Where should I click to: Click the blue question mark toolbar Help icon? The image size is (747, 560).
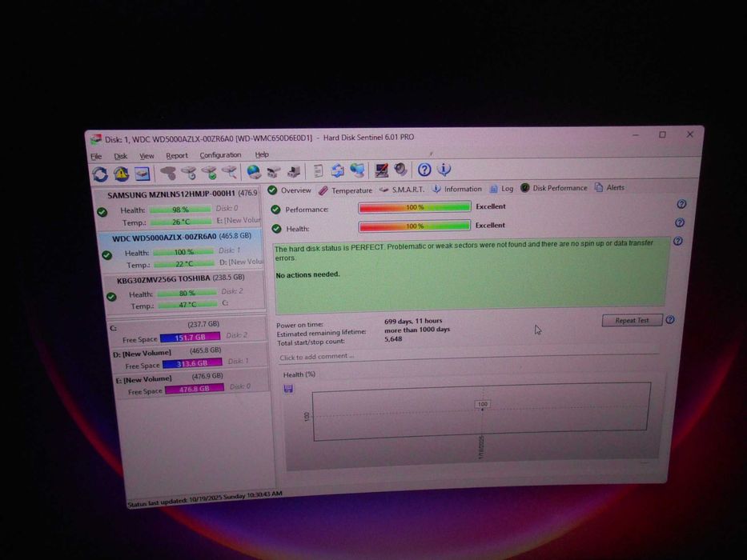[x=424, y=169]
